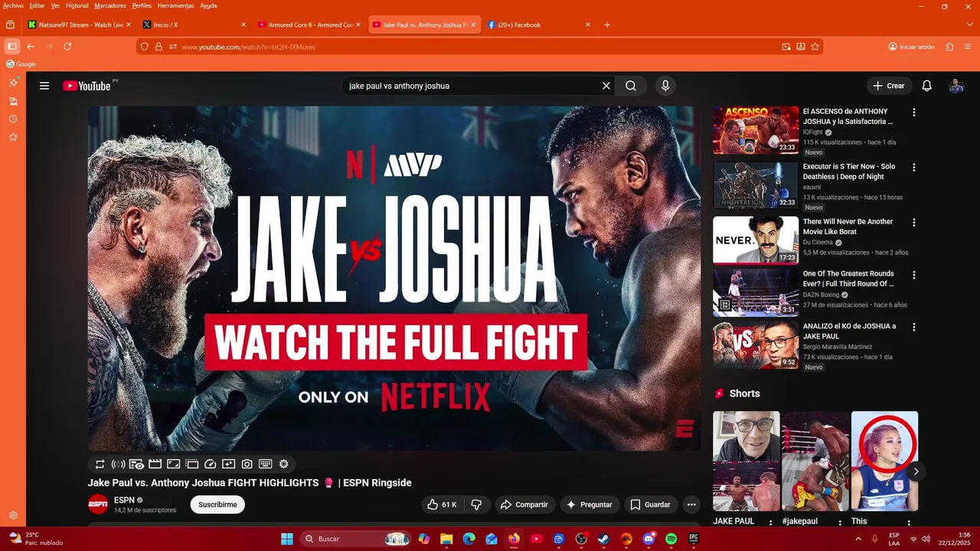Screen dimensions: 980x551
Task: Go to YouTube home via logo
Action: [x=87, y=86]
